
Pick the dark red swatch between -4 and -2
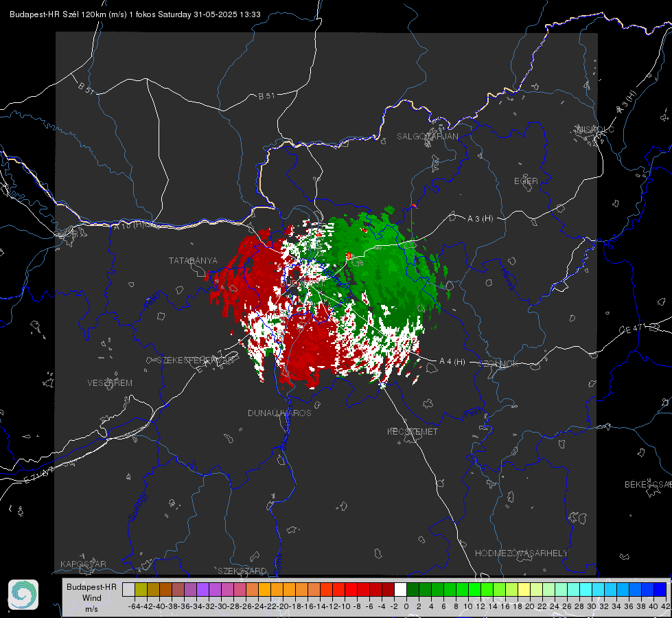[388, 589]
